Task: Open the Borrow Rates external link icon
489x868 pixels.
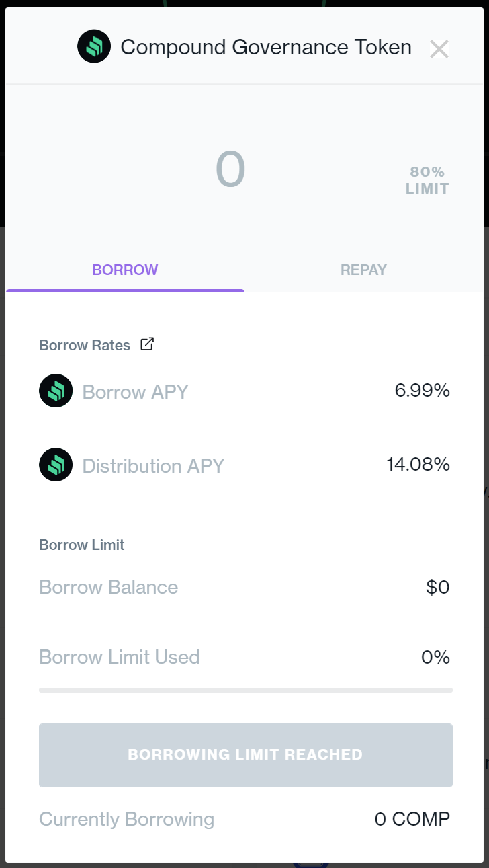Action: click(x=147, y=344)
